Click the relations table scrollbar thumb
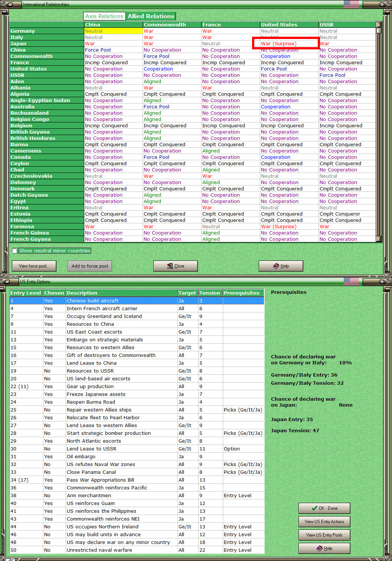 [379, 31]
